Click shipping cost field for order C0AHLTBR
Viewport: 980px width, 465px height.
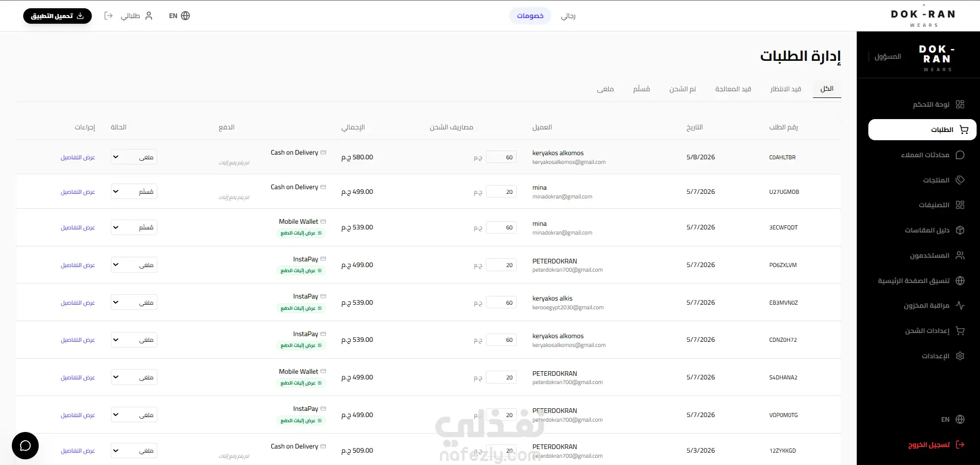click(x=501, y=157)
